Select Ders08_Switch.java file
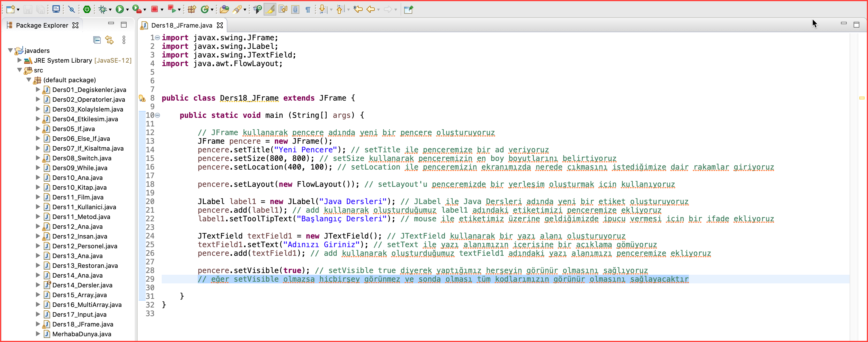Image resolution: width=868 pixels, height=342 pixels. point(81,158)
